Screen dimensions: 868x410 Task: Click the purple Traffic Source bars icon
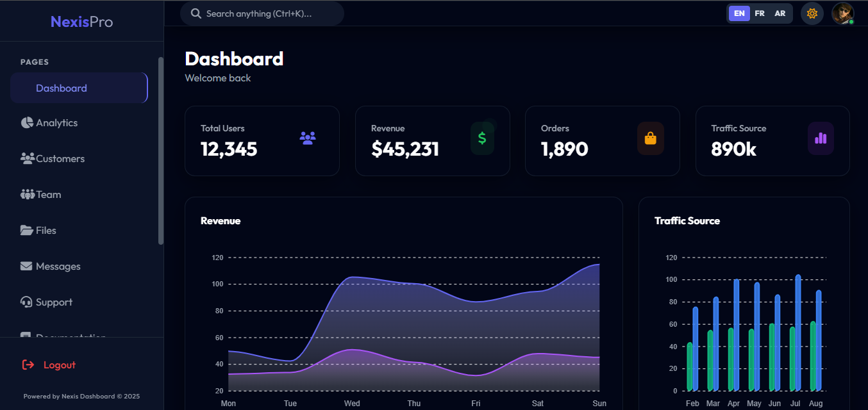821,138
